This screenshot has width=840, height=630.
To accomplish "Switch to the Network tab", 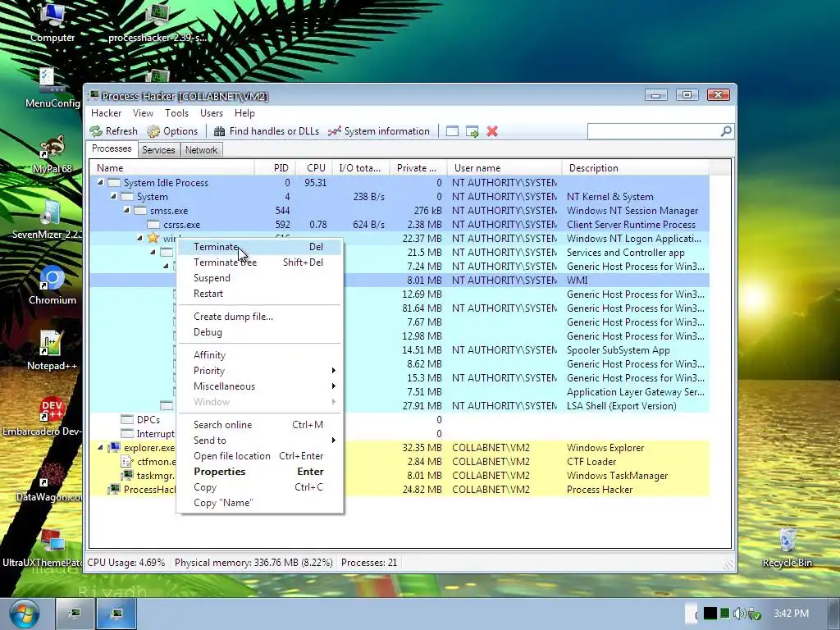I will click(x=202, y=150).
